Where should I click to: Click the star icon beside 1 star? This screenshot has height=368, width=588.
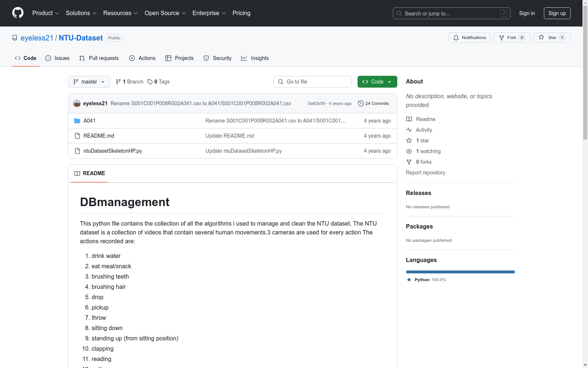(x=409, y=141)
